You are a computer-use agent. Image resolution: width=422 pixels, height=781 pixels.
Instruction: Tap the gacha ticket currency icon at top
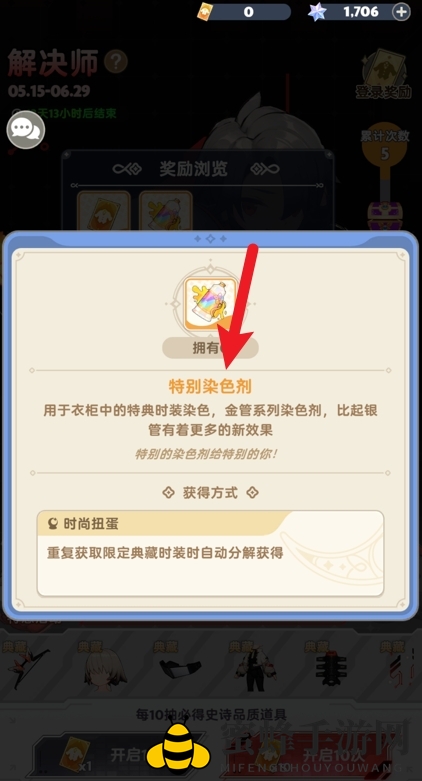click(204, 12)
